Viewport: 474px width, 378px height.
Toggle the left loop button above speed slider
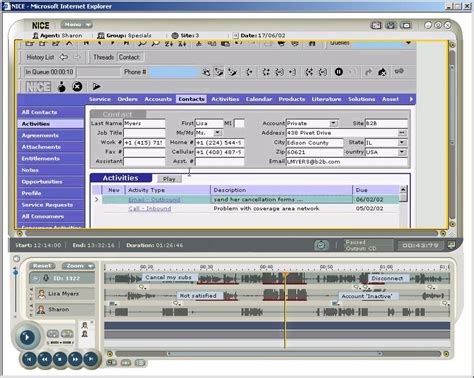click(x=53, y=333)
